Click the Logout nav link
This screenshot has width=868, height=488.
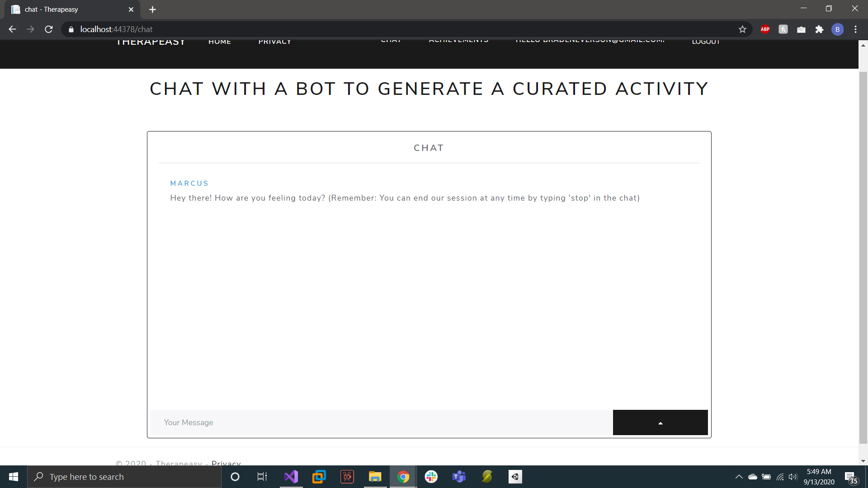[706, 42]
